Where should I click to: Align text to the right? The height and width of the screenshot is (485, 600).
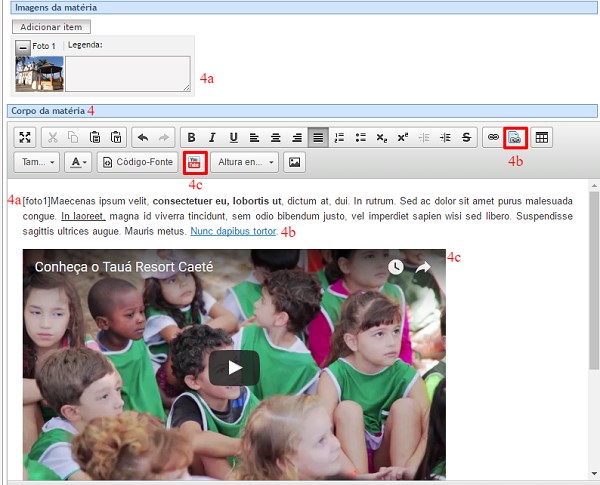click(297, 137)
